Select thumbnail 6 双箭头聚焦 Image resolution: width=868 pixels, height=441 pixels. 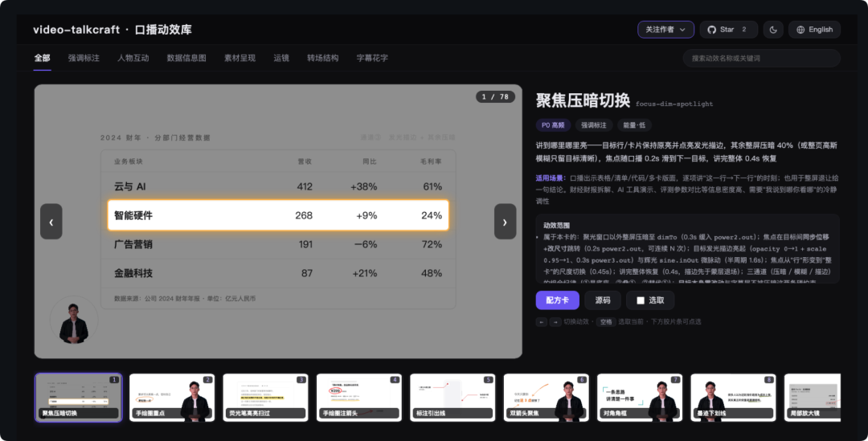click(546, 398)
